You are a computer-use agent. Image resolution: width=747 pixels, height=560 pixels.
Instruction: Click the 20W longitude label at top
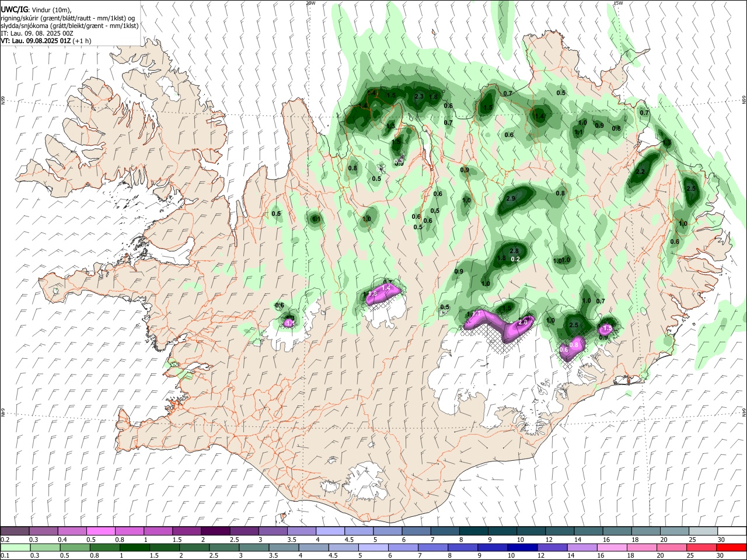[310, 3]
